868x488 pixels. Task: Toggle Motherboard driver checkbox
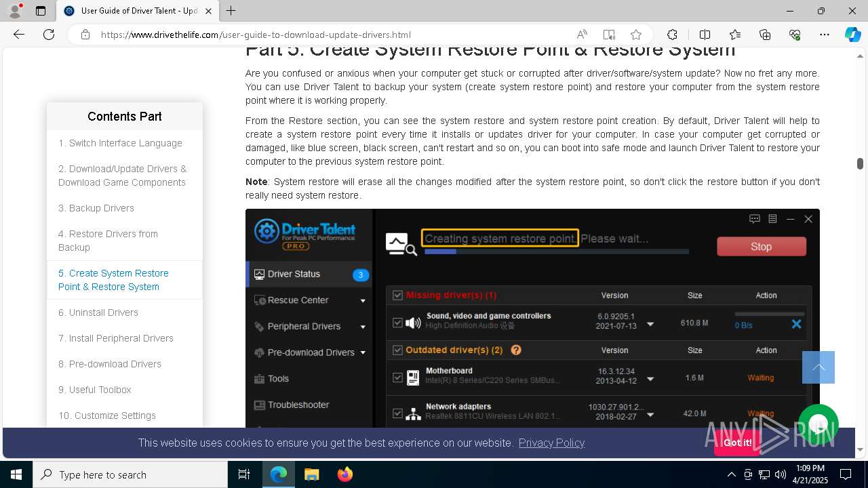pos(397,378)
